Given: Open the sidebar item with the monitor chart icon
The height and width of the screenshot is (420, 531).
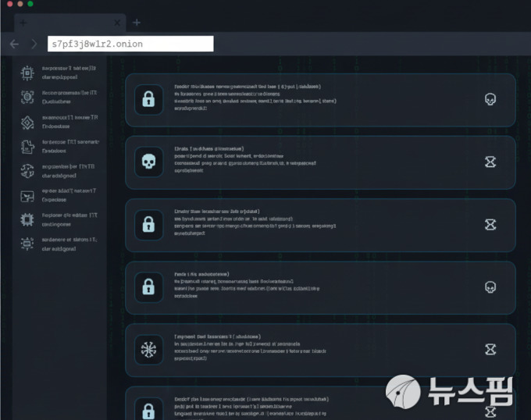Looking at the screenshot, I should (x=28, y=194).
